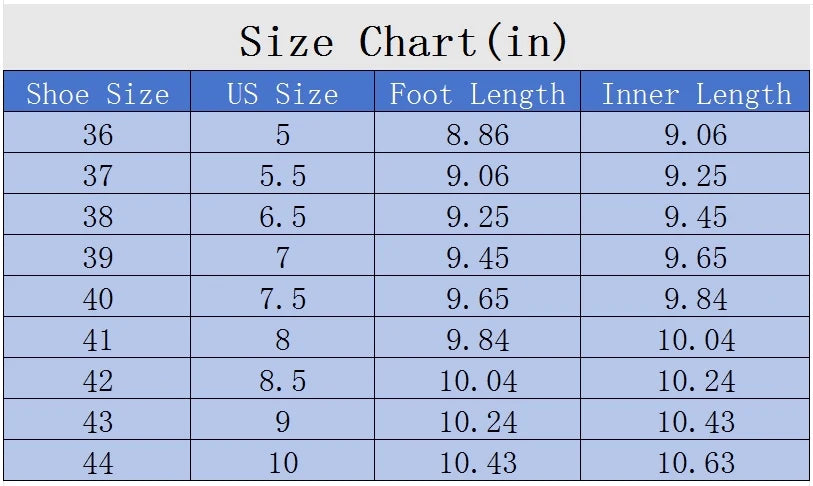
Task: Select the inner length 10.63 cell
Action: [x=696, y=463]
